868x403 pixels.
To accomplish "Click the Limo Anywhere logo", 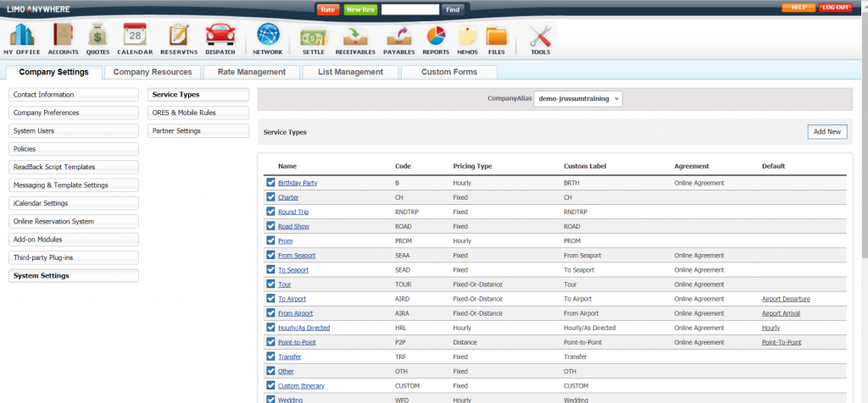I will (37, 8).
